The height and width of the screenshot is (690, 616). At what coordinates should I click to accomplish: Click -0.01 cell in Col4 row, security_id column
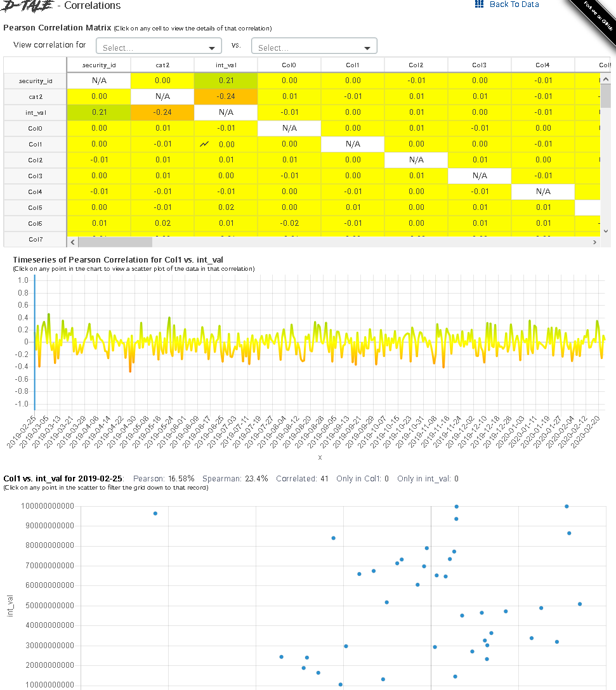click(x=99, y=192)
